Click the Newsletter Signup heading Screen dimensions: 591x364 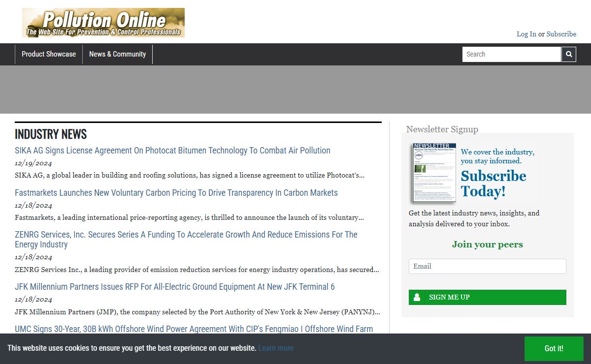point(442,129)
